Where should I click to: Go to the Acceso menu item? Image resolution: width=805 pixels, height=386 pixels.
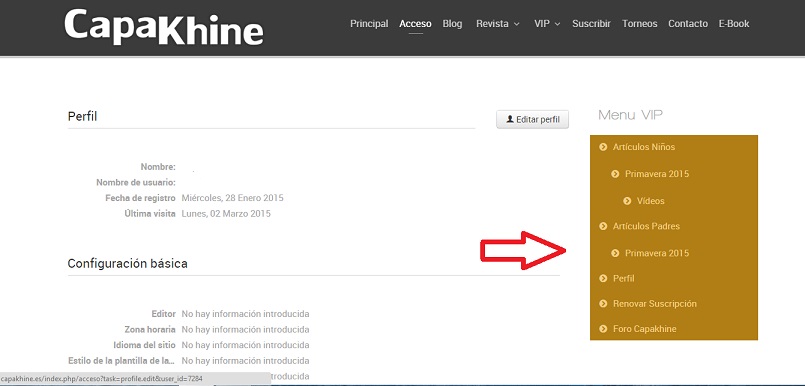(x=415, y=24)
